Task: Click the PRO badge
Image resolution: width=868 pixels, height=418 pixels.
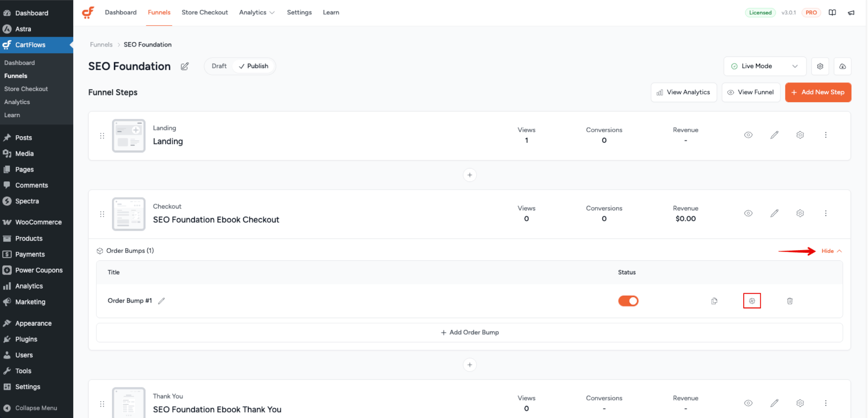Action: click(x=811, y=13)
